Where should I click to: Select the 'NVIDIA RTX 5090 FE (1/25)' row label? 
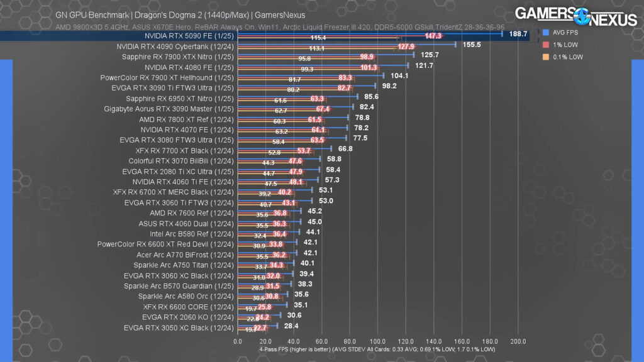pyautogui.click(x=189, y=36)
